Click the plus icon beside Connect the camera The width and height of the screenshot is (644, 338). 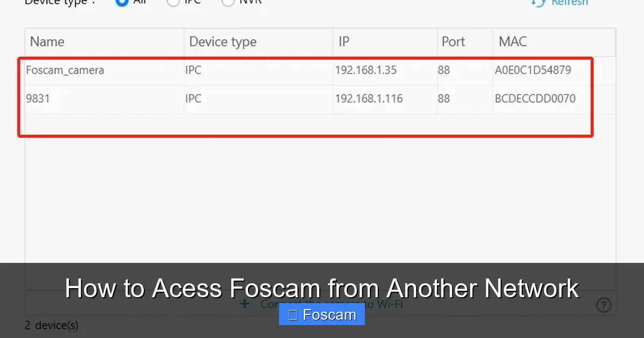(245, 304)
